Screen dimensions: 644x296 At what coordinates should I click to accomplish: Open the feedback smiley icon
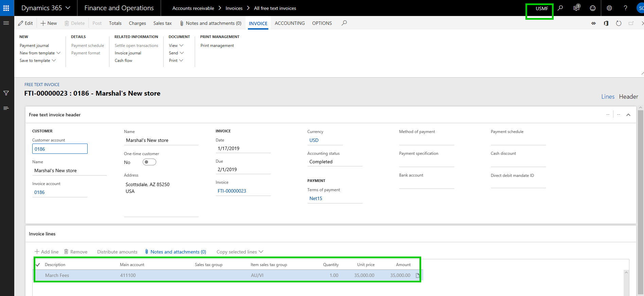pyautogui.click(x=593, y=8)
